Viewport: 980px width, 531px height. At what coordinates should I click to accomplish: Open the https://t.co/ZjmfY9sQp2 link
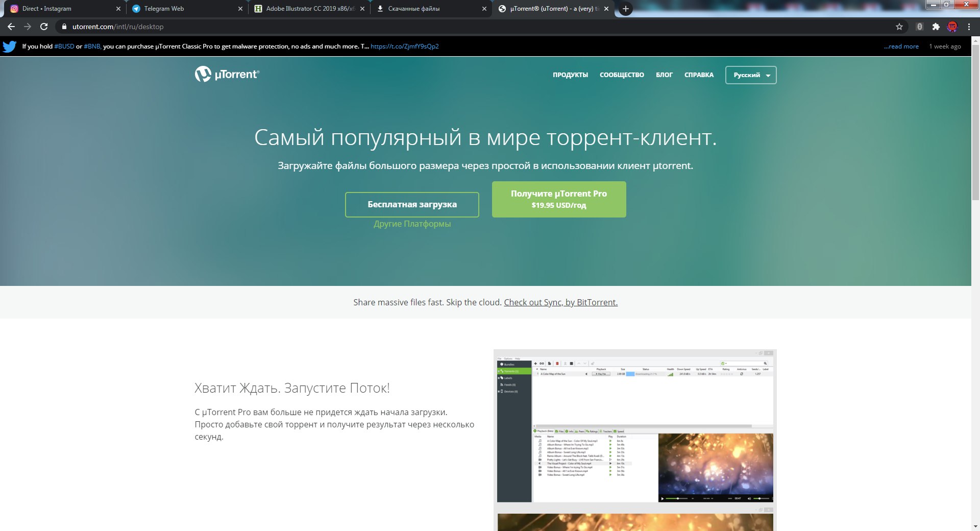(404, 46)
